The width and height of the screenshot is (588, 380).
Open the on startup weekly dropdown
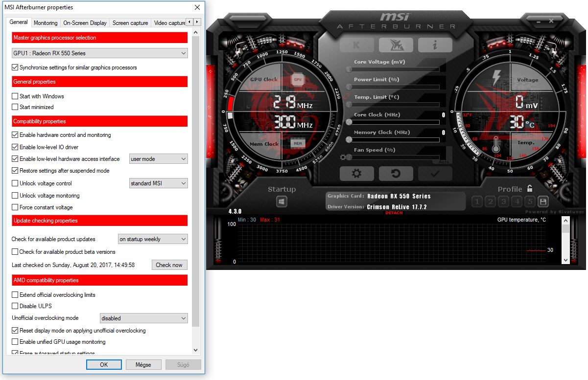pos(153,239)
